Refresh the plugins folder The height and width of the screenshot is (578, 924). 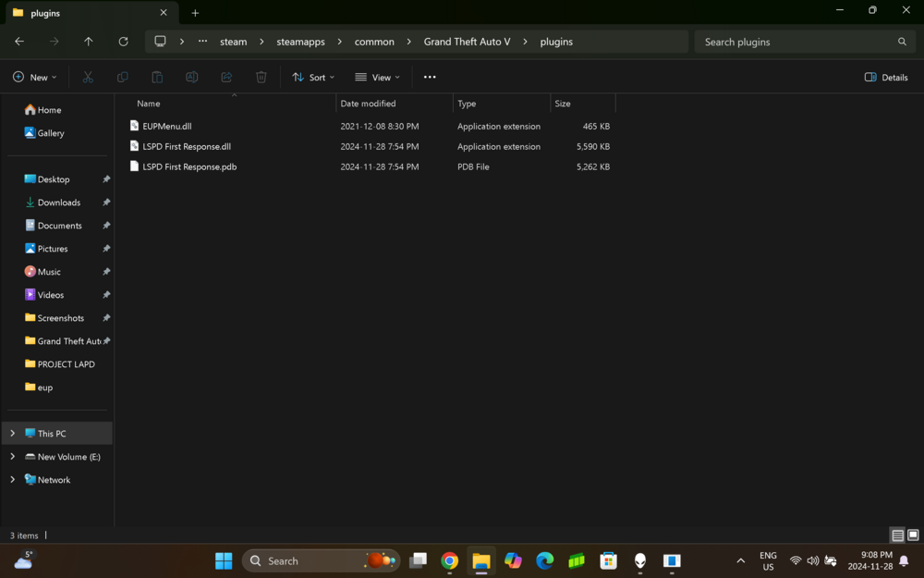(123, 42)
